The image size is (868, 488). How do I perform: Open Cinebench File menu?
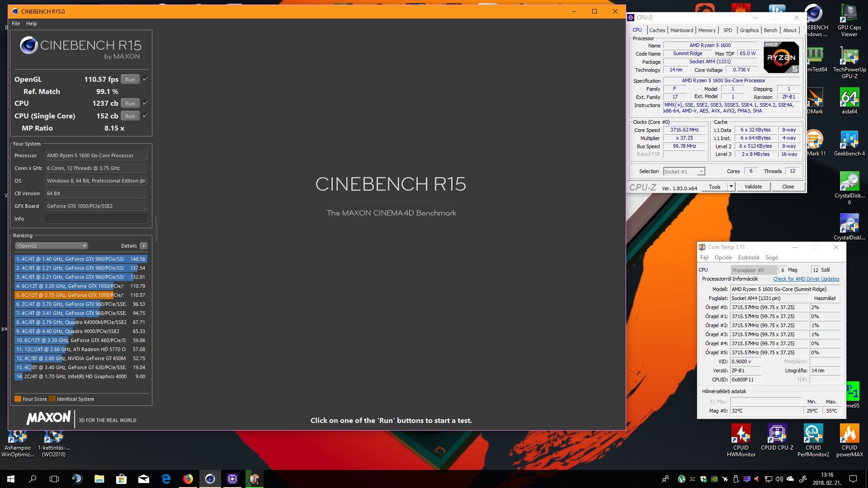16,23
